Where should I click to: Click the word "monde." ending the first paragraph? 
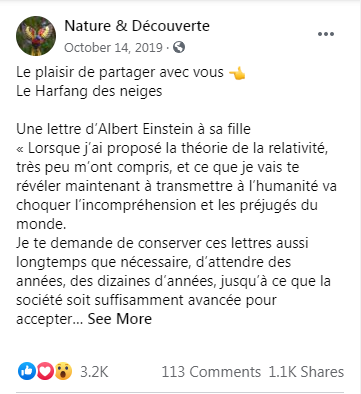41,224
